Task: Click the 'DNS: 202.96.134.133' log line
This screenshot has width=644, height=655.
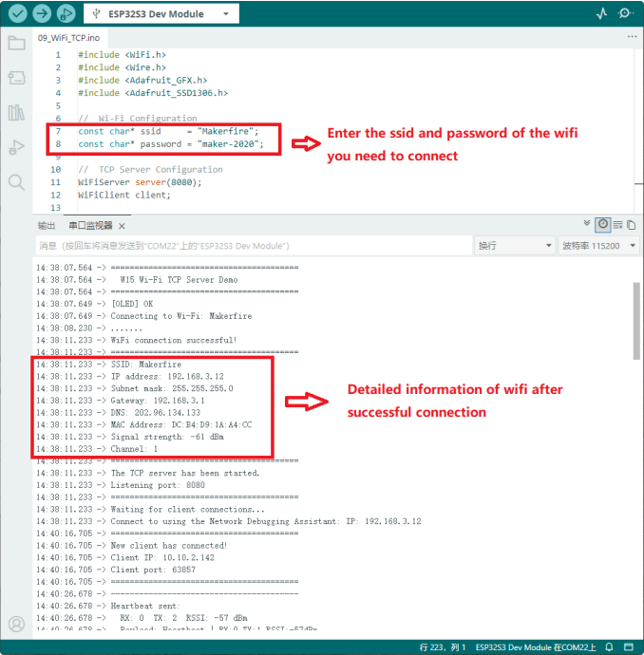Action: click(x=119, y=413)
